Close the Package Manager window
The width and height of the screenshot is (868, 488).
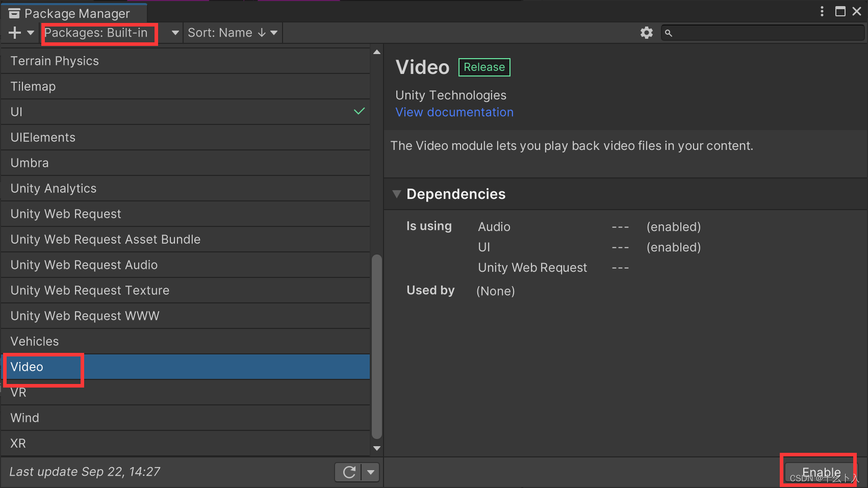click(x=857, y=11)
